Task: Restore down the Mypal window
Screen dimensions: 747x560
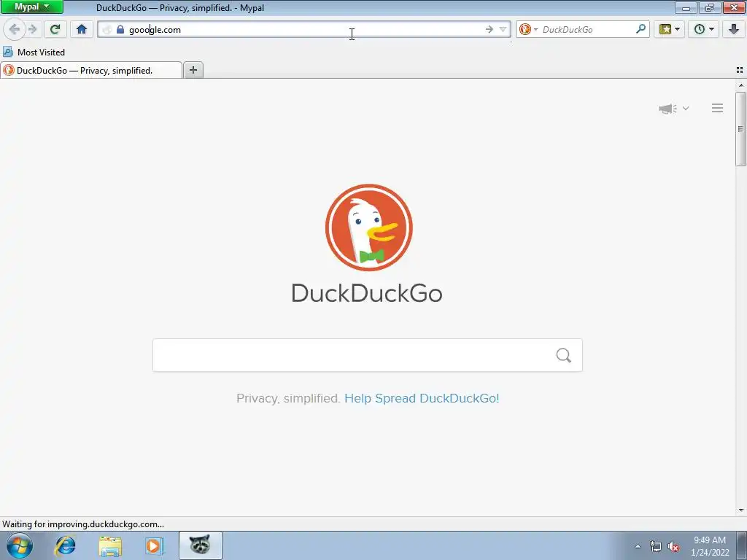Action: click(710, 7)
